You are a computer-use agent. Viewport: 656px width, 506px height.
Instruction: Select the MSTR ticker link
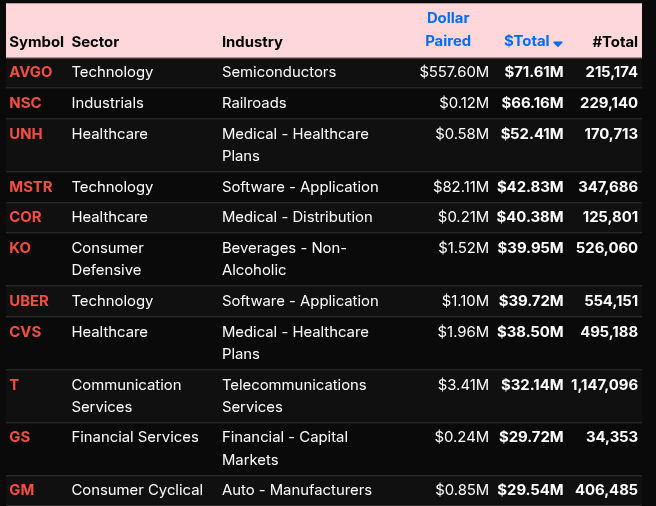click(31, 187)
